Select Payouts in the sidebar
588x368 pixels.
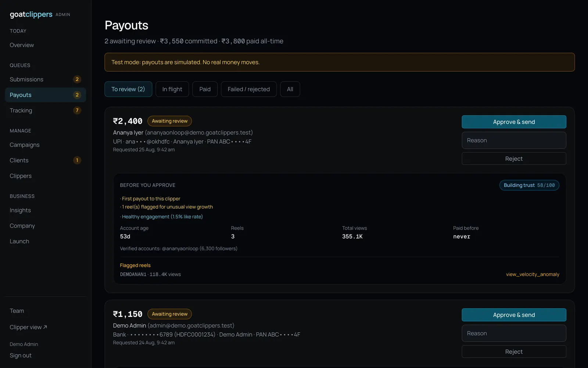[x=46, y=95]
